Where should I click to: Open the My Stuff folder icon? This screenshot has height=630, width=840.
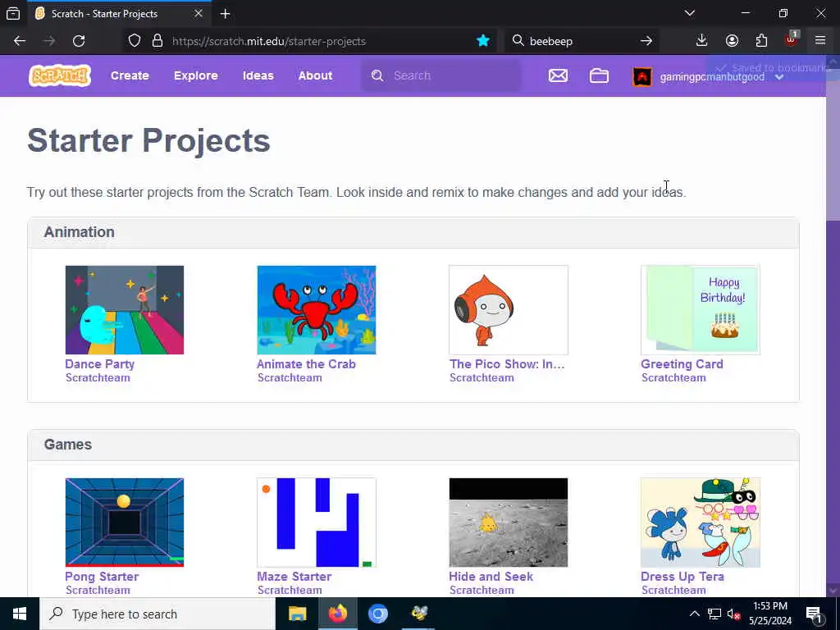[x=599, y=75]
